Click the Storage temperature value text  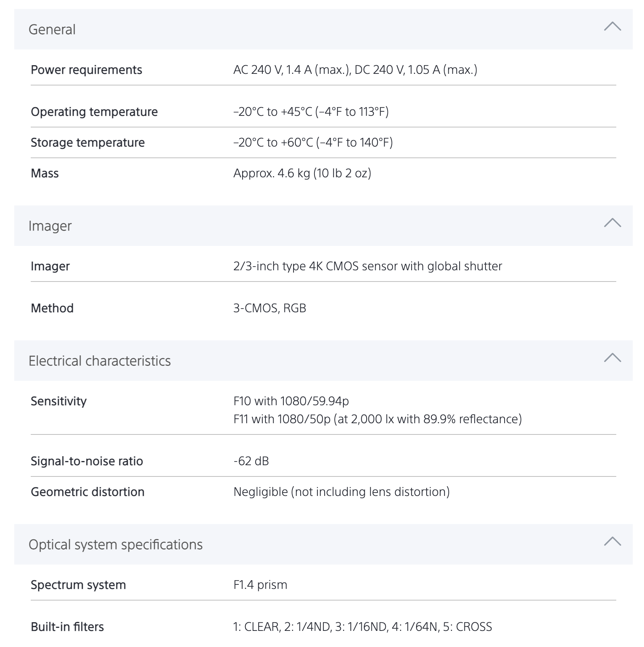pyautogui.click(x=313, y=142)
